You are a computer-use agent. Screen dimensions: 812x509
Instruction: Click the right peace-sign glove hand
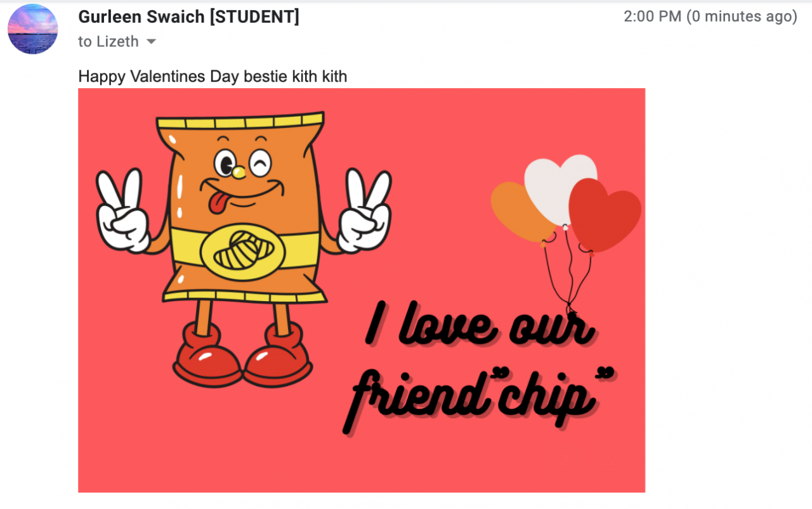pos(363,210)
